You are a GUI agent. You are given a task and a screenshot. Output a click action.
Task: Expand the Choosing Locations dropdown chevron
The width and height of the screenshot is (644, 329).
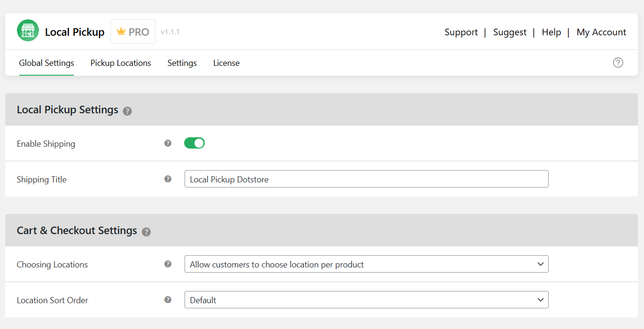540,264
